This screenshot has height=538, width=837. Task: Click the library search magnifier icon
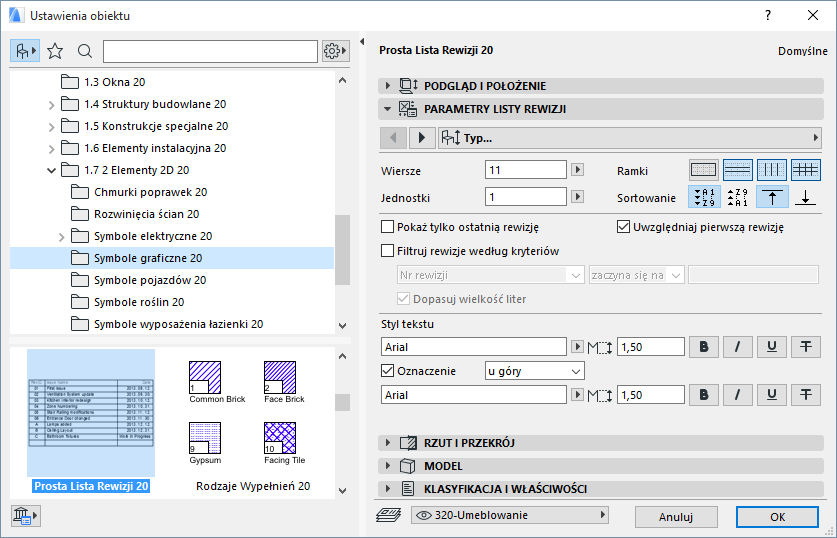pyautogui.click(x=84, y=51)
